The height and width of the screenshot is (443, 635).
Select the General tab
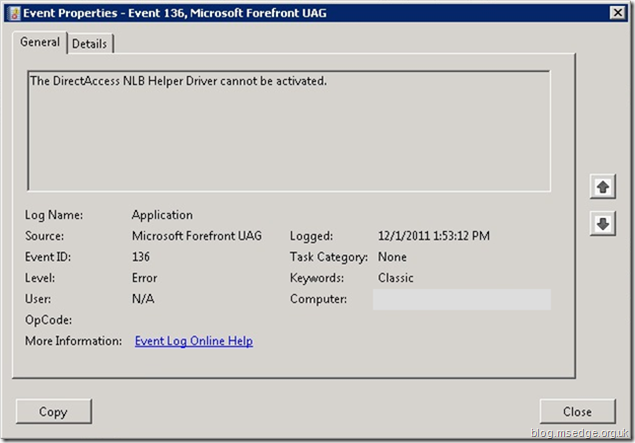[40, 42]
